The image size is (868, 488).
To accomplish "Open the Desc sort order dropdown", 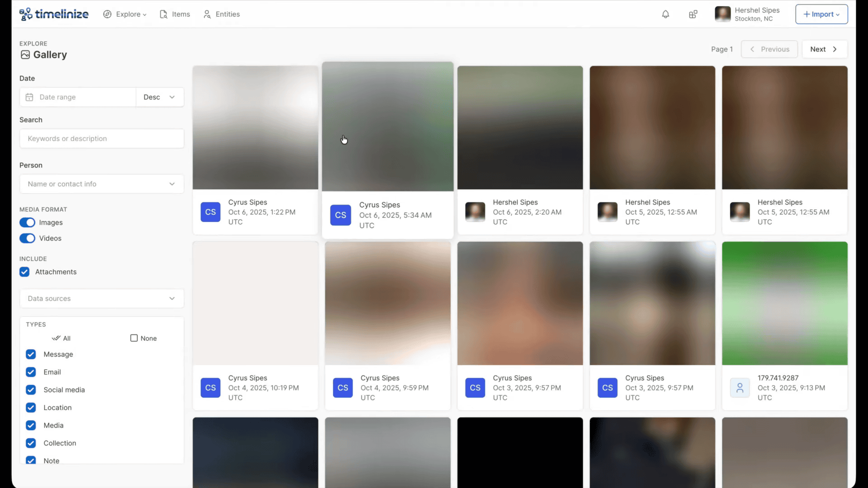I will [x=160, y=97].
